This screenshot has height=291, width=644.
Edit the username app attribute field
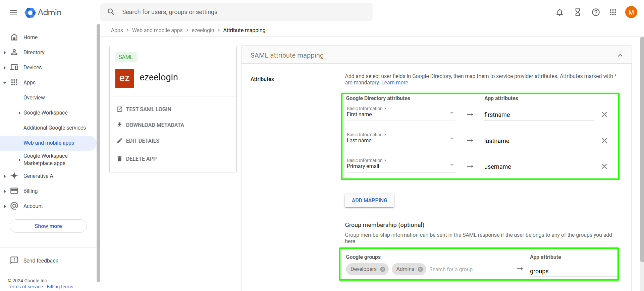point(539,167)
